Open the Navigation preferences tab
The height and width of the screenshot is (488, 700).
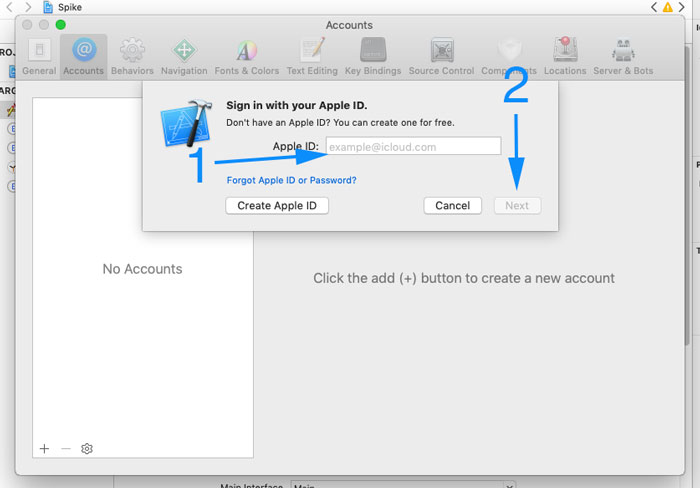[184, 57]
